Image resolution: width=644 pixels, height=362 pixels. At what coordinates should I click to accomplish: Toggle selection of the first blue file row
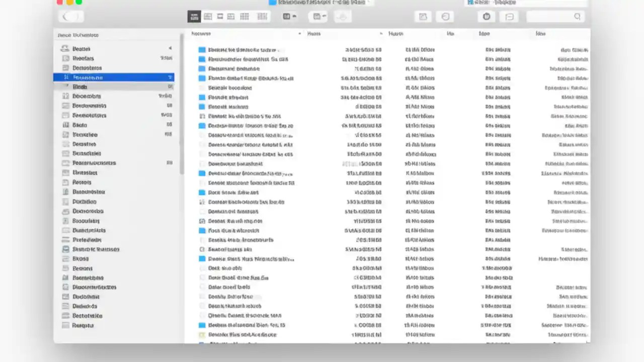202,50
